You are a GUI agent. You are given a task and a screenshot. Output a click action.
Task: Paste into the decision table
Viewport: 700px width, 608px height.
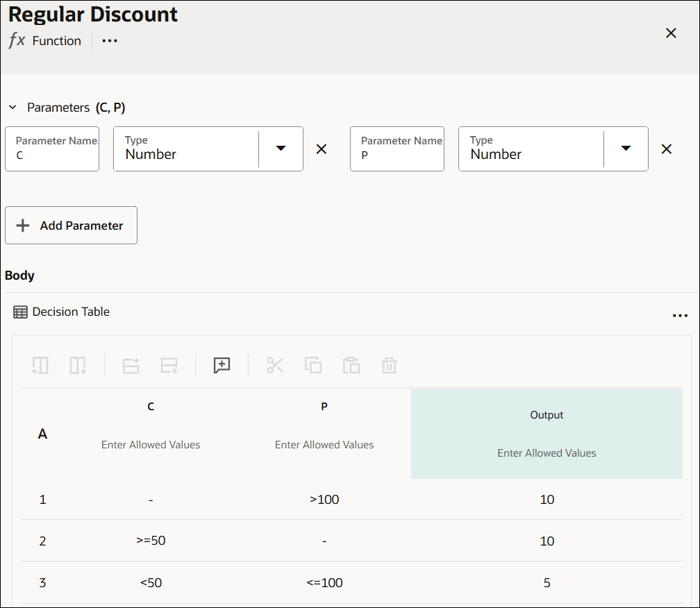[x=351, y=365]
